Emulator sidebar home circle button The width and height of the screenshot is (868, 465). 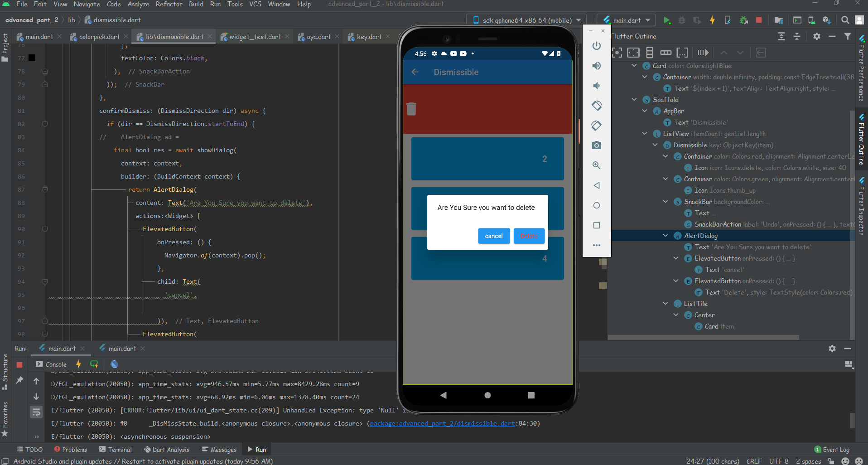click(x=597, y=205)
